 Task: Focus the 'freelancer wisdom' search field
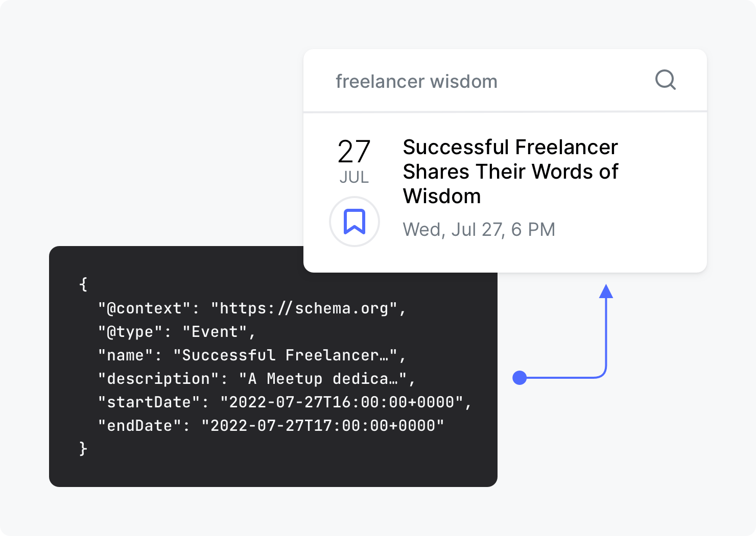point(505,81)
